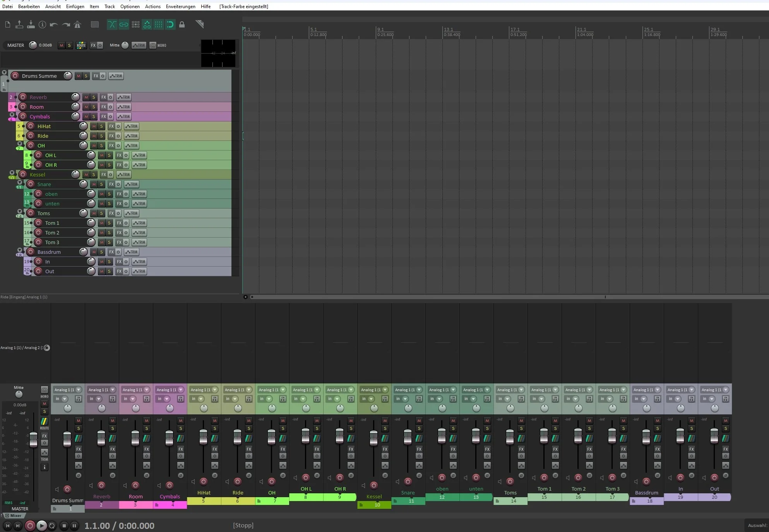Click the Drums Summe mixer volume fader
769x532 pixels.
67,440
